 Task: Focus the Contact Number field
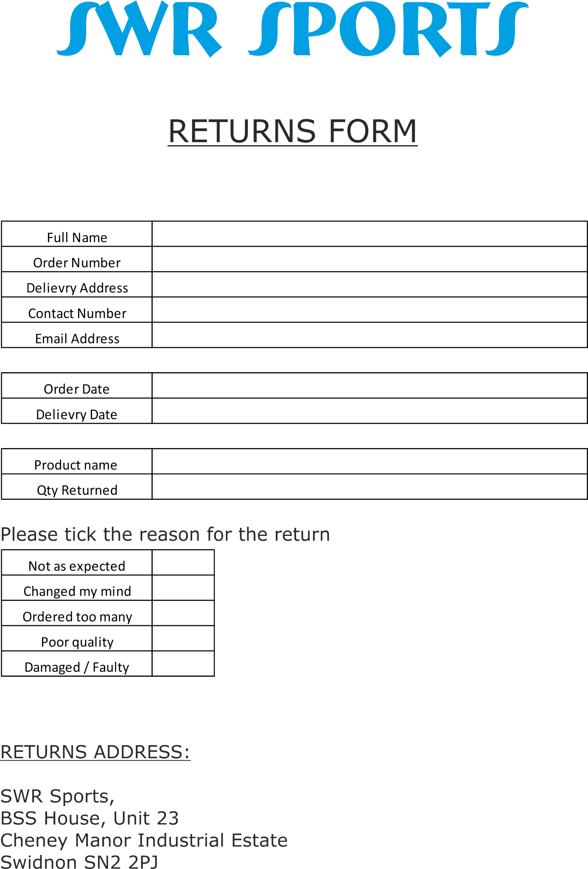click(369, 310)
